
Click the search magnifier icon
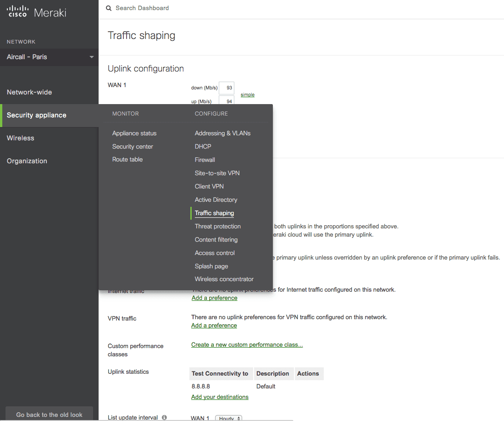pos(109,8)
